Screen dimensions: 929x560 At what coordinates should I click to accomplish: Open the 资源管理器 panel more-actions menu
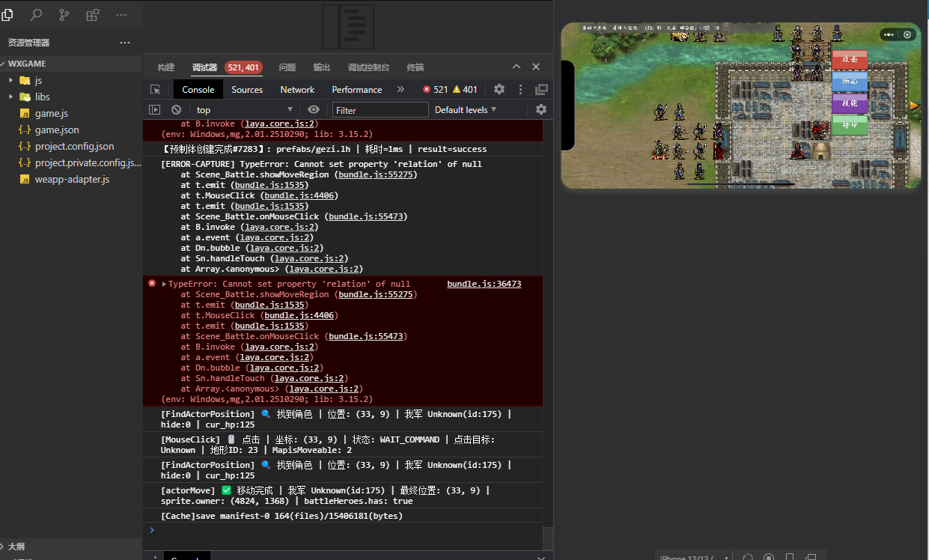[125, 43]
